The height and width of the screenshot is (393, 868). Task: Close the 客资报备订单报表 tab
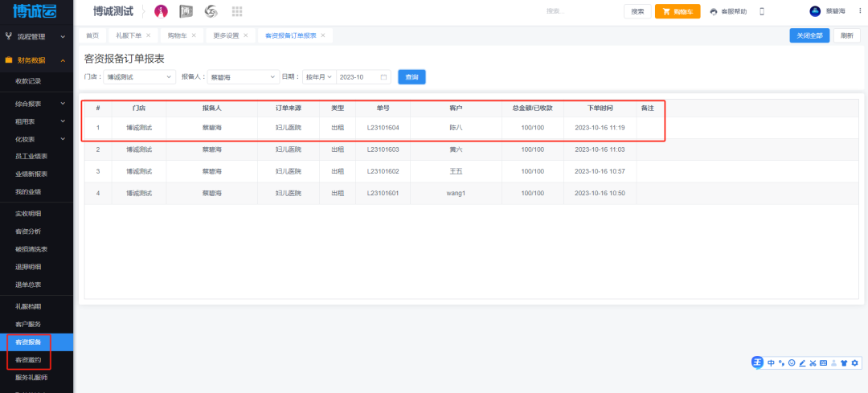pyautogui.click(x=323, y=35)
